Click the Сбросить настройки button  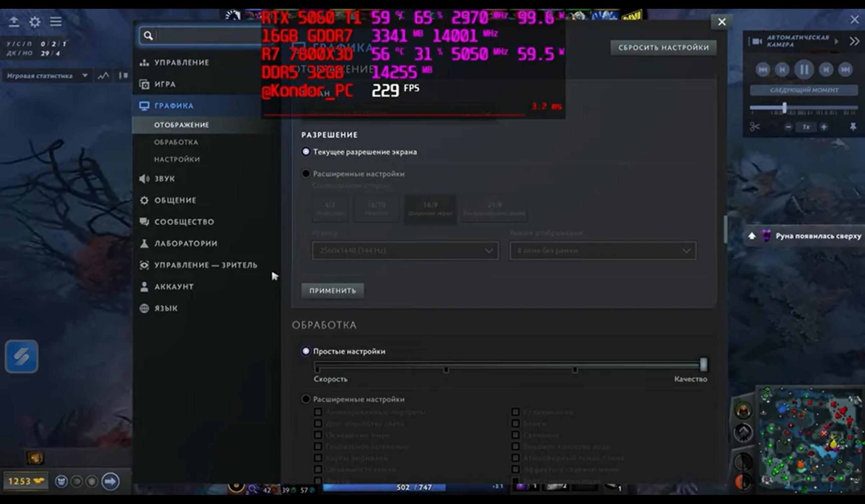[663, 48]
